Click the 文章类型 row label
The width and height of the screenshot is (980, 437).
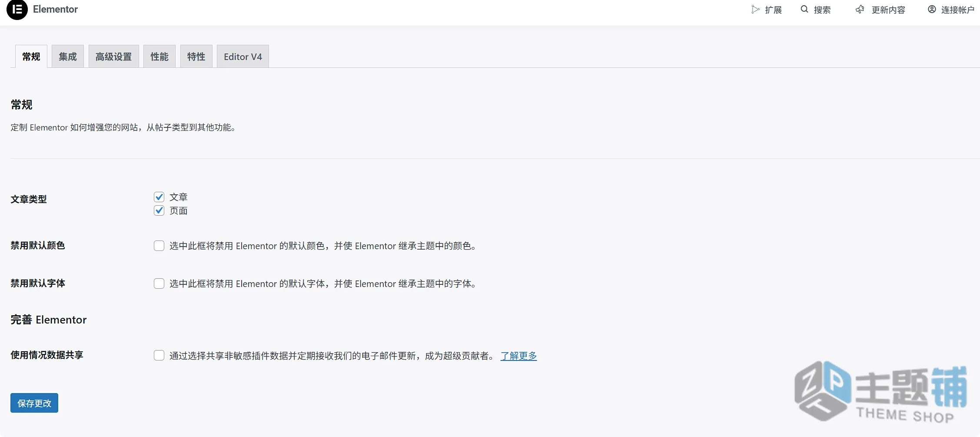click(29, 199)
